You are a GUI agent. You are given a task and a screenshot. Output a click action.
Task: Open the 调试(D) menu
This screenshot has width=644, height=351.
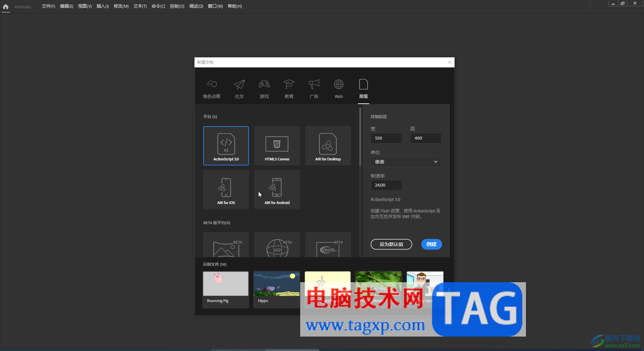196,6
